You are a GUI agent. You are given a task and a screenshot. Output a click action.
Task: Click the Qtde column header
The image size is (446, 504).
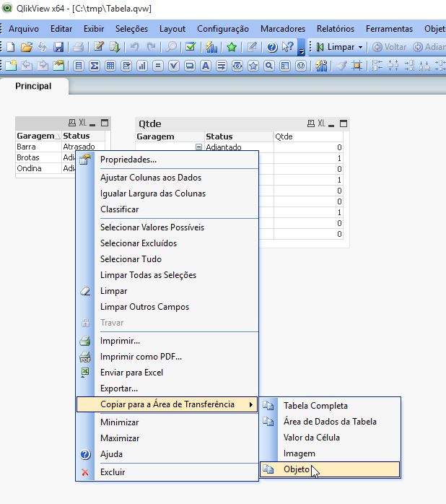pyautogui.click(x=308, y=136)
